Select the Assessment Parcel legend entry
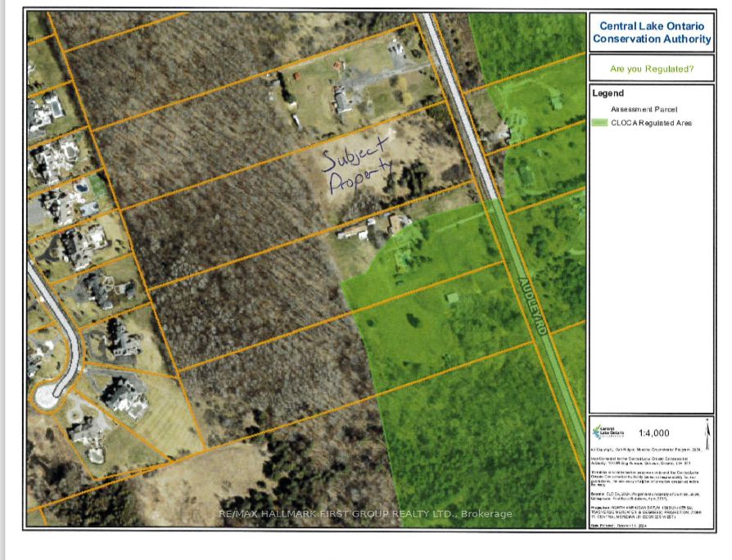The height and width of the screenshot is (560, 732). coord(644,109)
